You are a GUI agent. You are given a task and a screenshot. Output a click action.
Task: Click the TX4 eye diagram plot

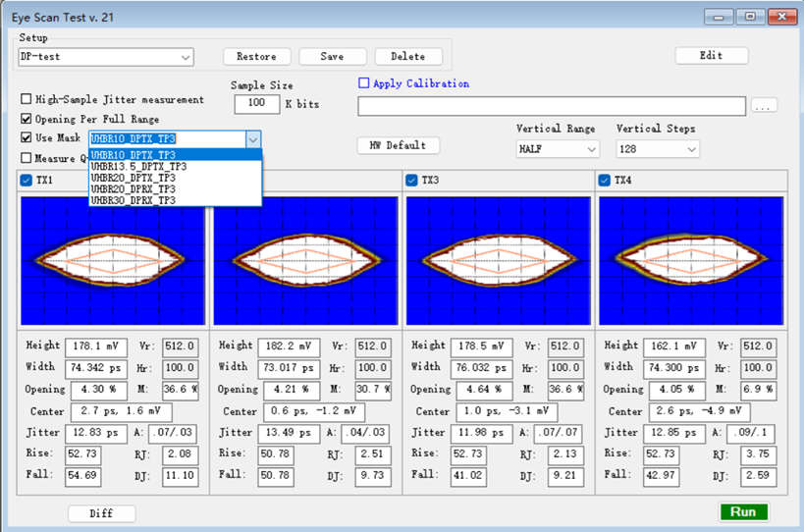[691, 261]
